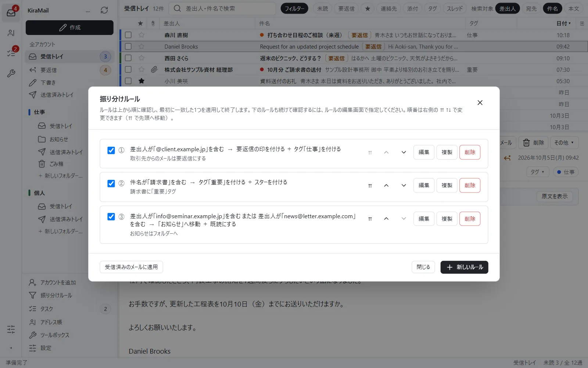This screenshot has height=368, width=588.
Task: Edit rule ① with 編集 button
Action: 424,152
